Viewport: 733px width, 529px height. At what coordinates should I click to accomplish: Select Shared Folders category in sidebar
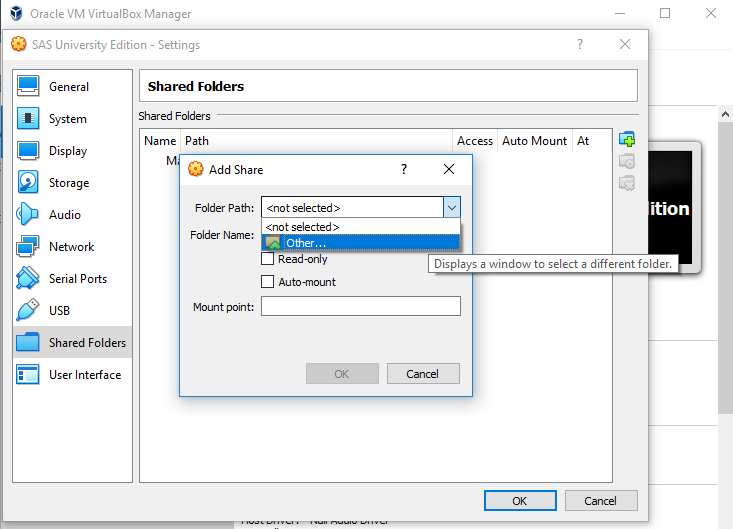[72, 343]
